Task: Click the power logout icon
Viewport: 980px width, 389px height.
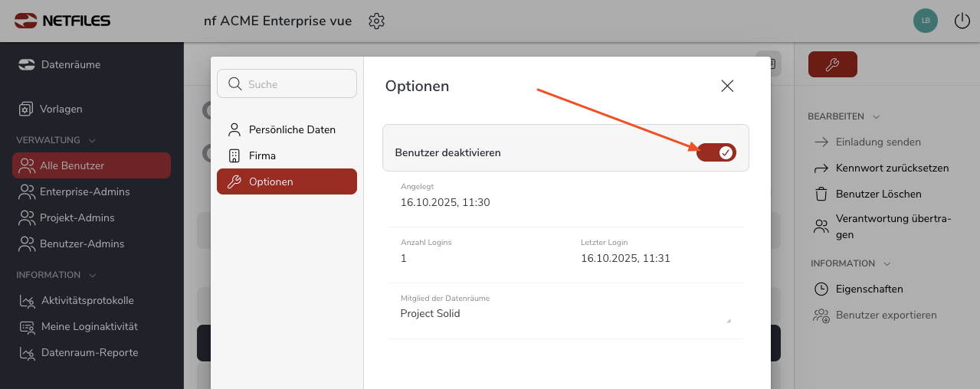Action: [x=962, y=21]
